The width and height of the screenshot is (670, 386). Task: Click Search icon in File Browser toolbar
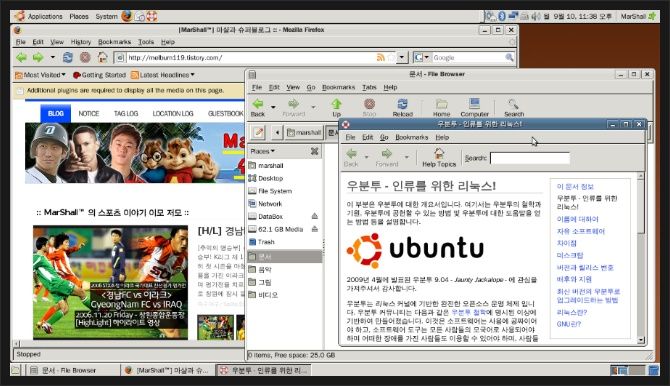(514, 108)
